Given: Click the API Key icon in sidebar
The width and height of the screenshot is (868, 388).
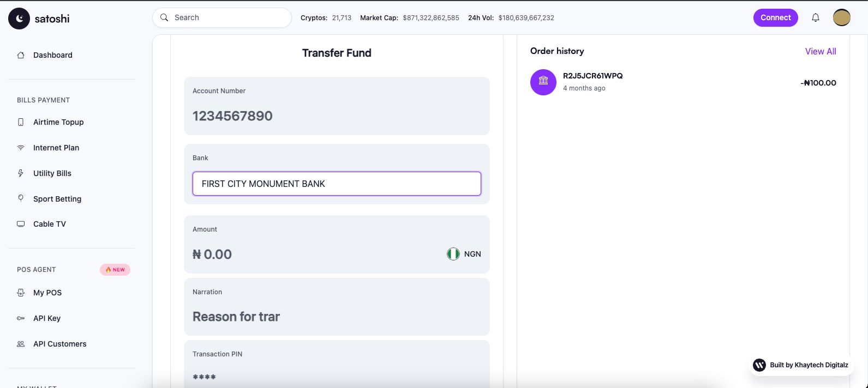Looking at the screenshot, I should coord(21,318).
